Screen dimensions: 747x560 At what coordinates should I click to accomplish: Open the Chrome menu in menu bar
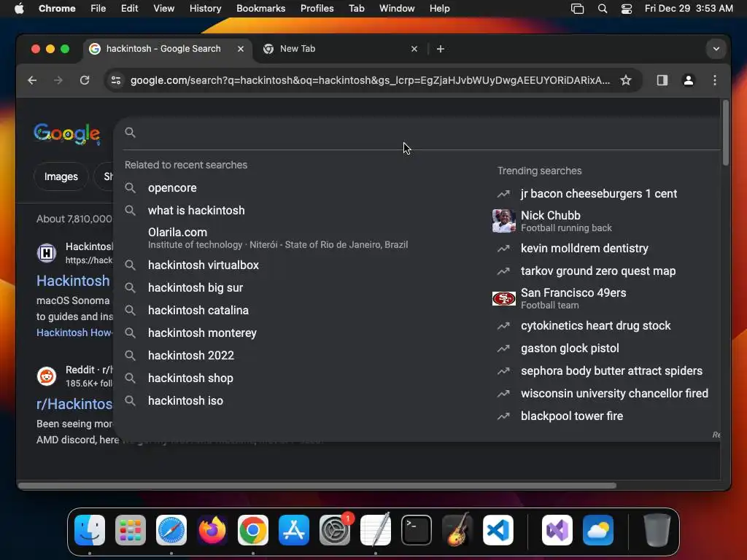point(57,9)
